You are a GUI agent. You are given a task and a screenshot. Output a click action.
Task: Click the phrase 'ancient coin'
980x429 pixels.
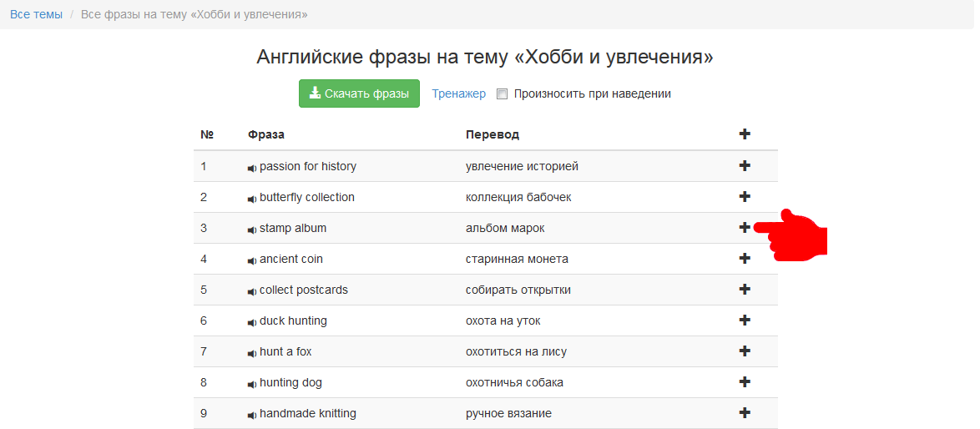pos(291,259)
